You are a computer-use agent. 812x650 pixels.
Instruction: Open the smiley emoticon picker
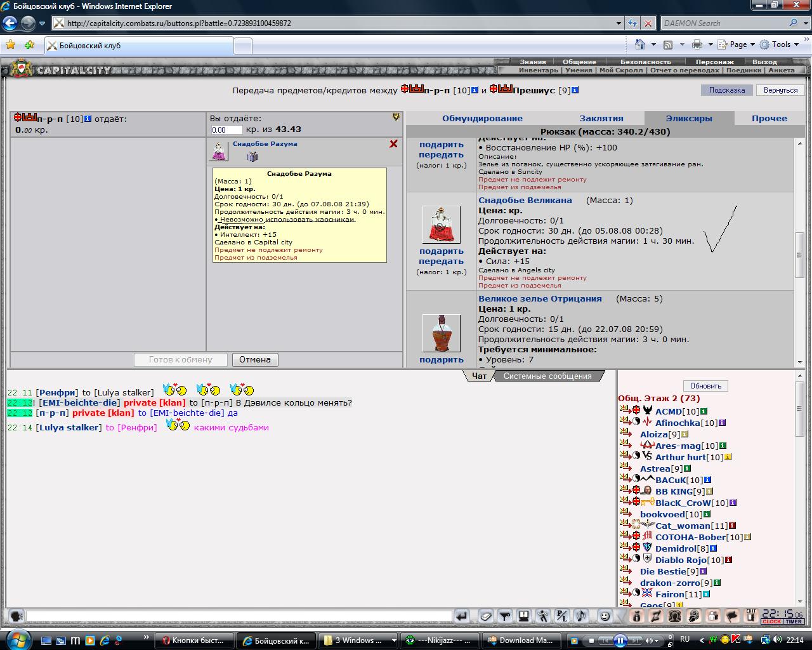point(605,616)
